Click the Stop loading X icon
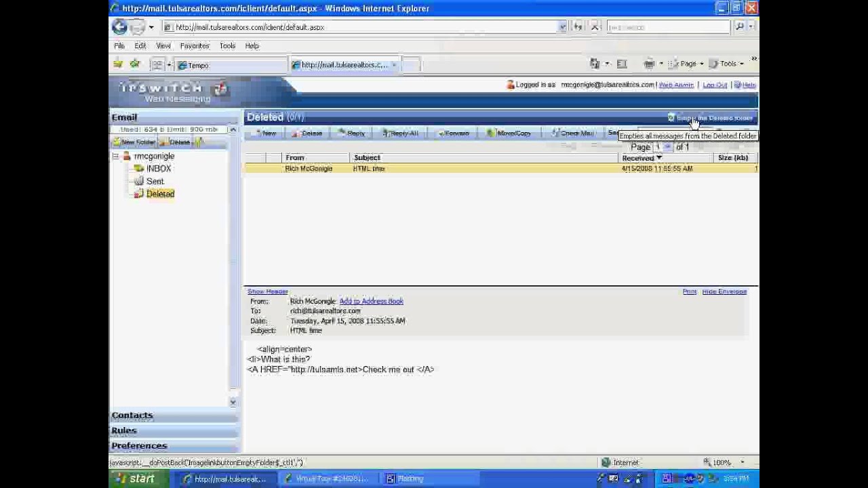This screenshot has width=868, height=488. click(595, 26)
